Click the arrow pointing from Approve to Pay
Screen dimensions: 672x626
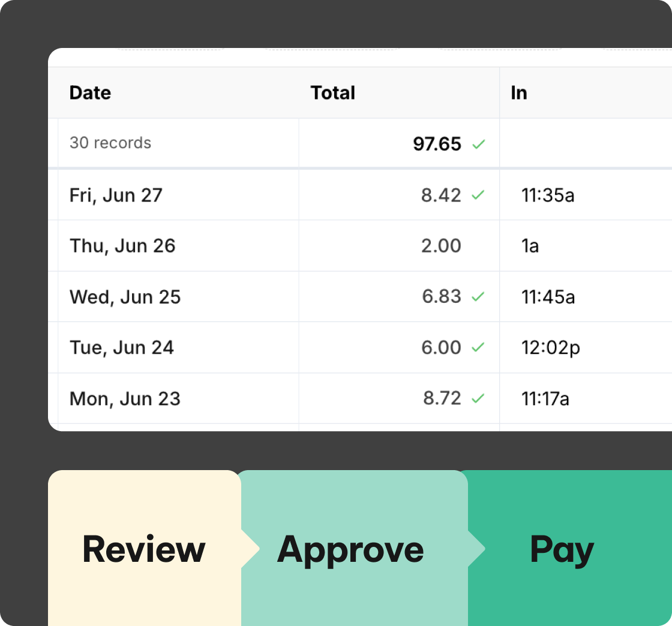(x=476, y=549)
